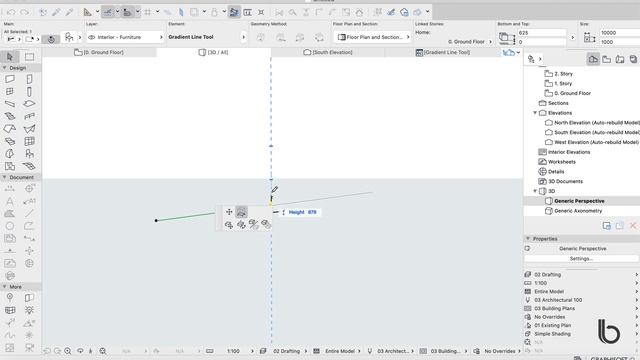Toggle Guide Lines triangle icon in toolbar
The height and width of the screenshot is (360, 640).
(87, 12)
